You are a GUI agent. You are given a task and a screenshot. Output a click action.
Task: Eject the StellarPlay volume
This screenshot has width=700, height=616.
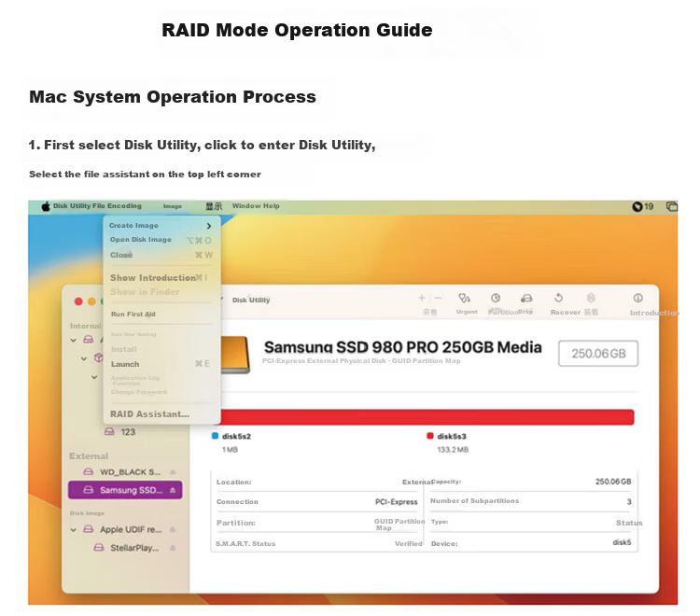[x=173, y=548]
